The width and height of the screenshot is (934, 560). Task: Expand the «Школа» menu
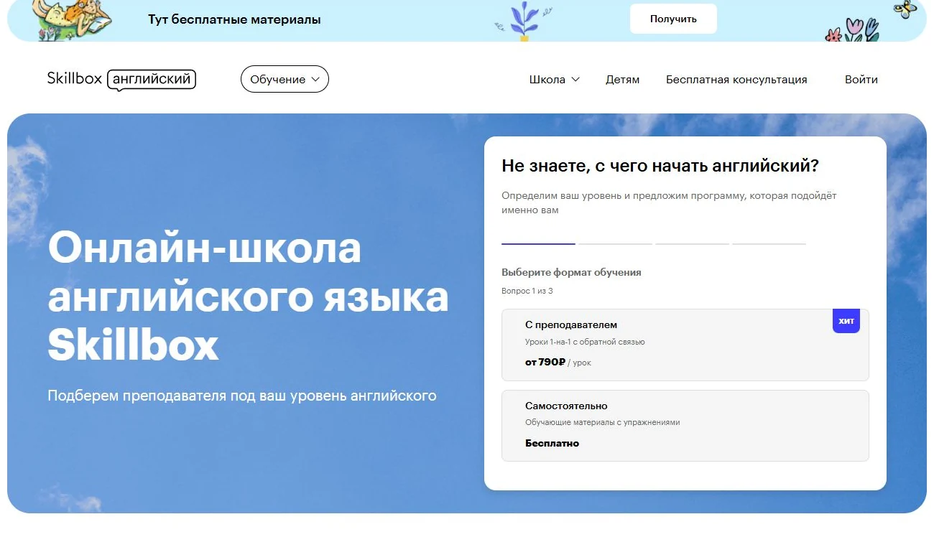point(554,80)
